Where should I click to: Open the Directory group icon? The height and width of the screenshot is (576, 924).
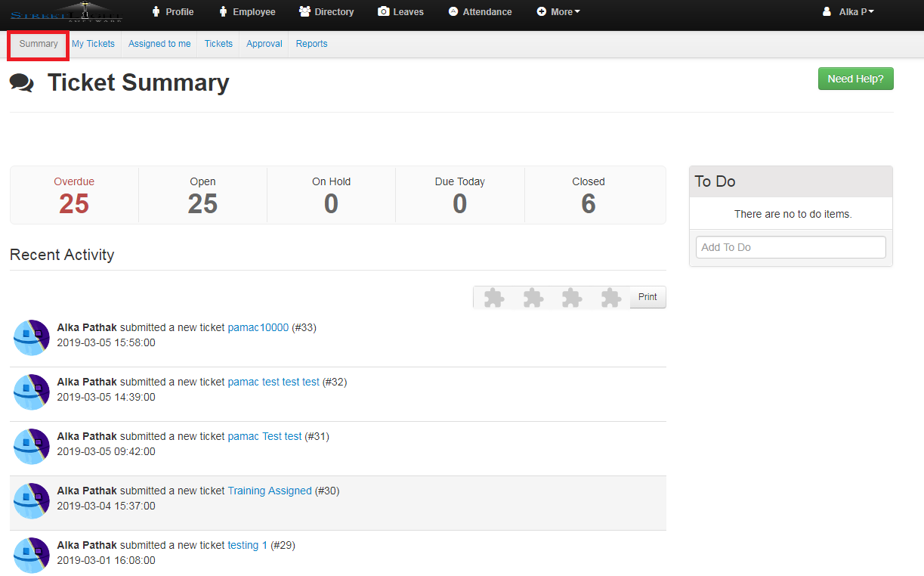pos(304,11)
